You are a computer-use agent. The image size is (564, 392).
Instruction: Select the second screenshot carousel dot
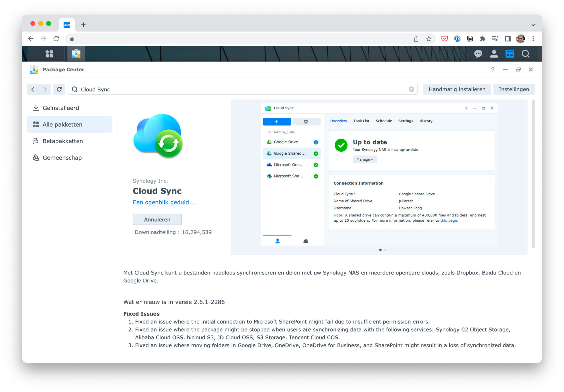pos(385,250)
